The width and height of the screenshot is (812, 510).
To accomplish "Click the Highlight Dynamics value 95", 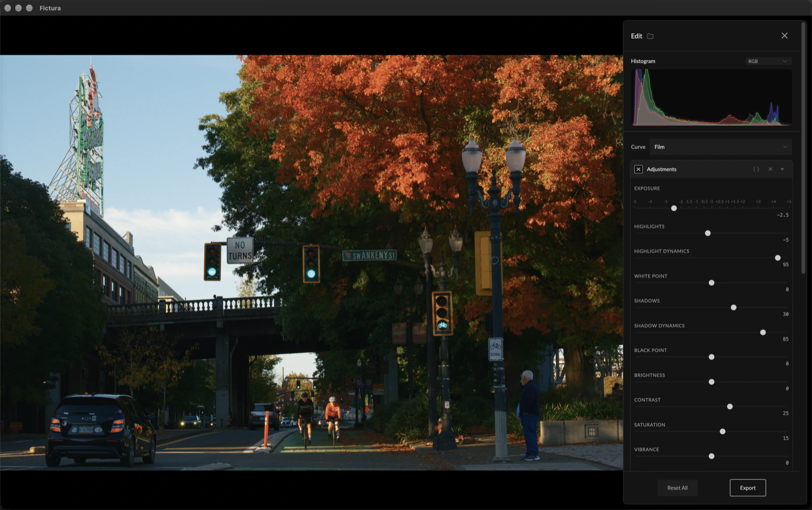I will pos(786,265).
